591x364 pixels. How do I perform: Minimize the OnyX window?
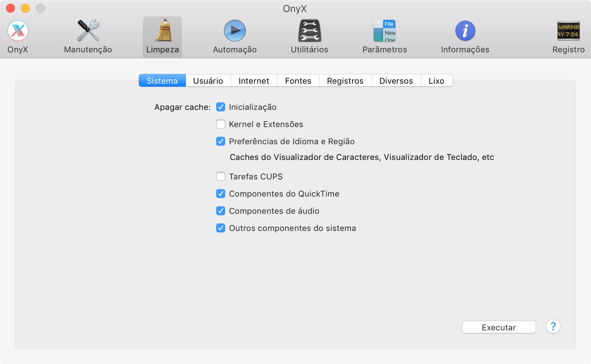[x=25, y=8]
